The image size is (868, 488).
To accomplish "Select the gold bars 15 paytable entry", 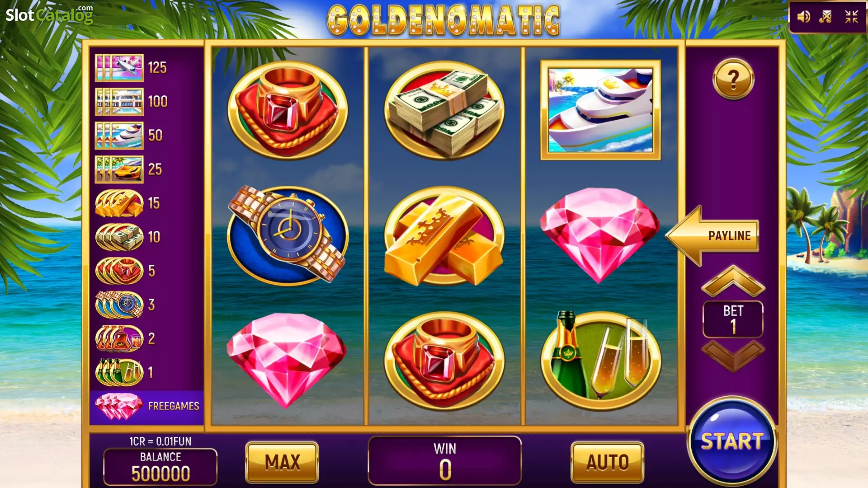I will pos(128,203).
